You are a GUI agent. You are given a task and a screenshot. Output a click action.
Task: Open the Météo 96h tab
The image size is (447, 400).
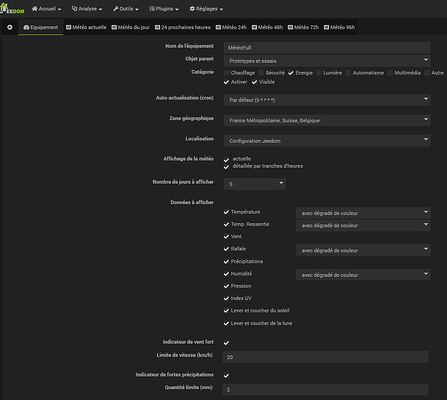click(339, 27)
